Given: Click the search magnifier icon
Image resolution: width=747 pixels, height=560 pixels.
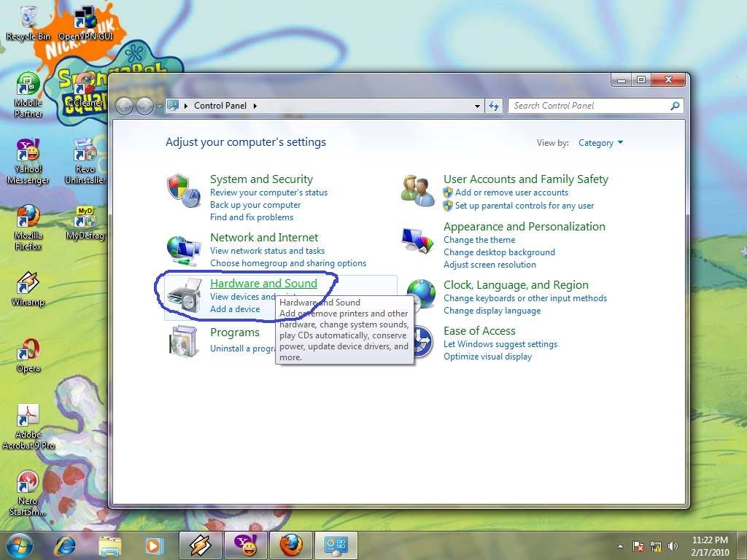Looking at the screenshot, I should click(675, 106).
